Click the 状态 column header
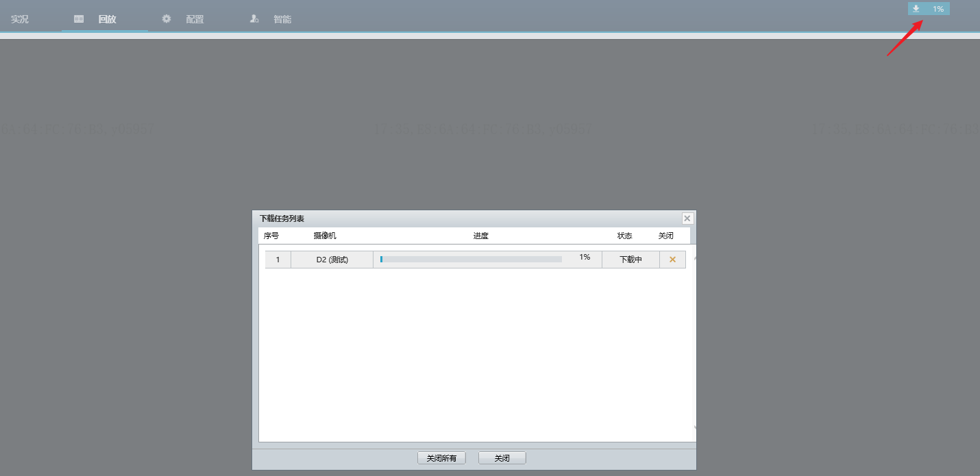Image resolution: width=980 pixels, height=476 pixels. 624,236
